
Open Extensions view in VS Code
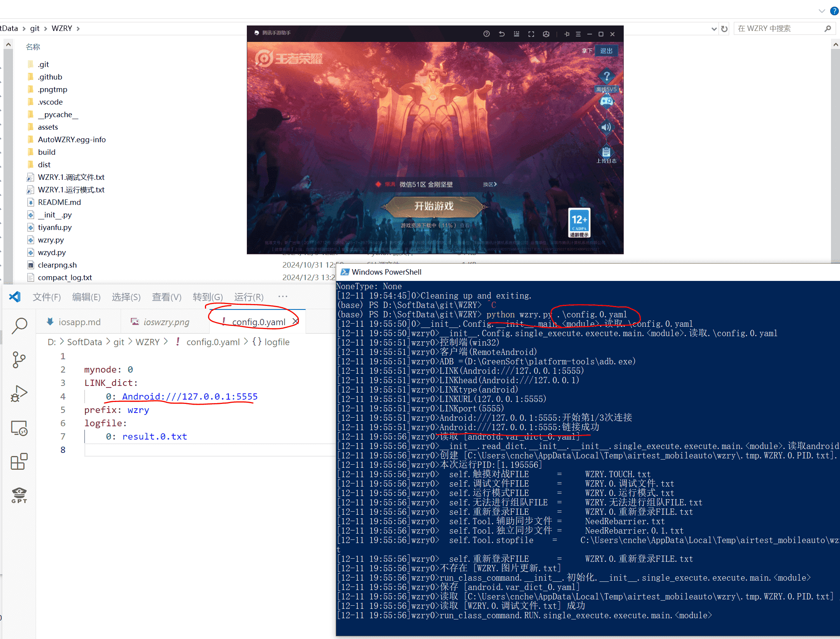click(19, 462)
